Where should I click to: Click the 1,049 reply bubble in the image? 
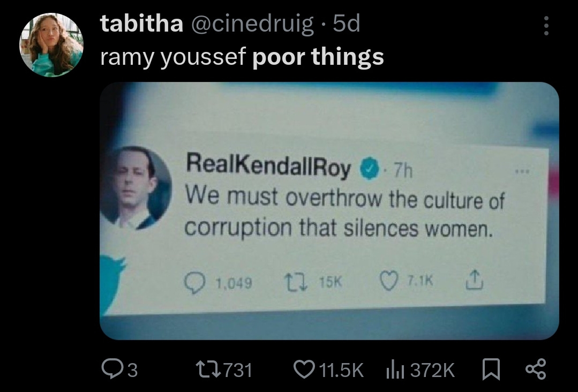tap(194, 283)
